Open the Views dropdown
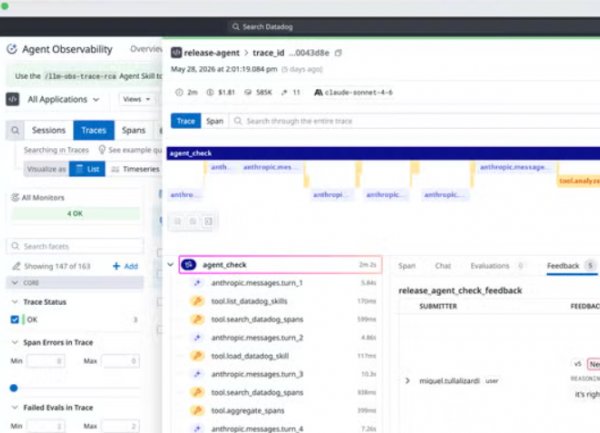Image resolution: width=600 pixels, height=433 pixels. click(x=136, y=99)
